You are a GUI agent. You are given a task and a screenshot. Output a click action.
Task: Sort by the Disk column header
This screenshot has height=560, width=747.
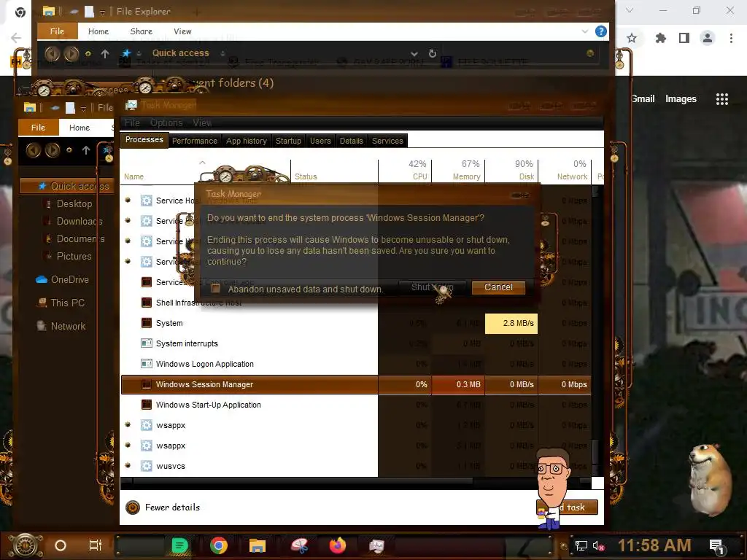click(x=511, y=171)
